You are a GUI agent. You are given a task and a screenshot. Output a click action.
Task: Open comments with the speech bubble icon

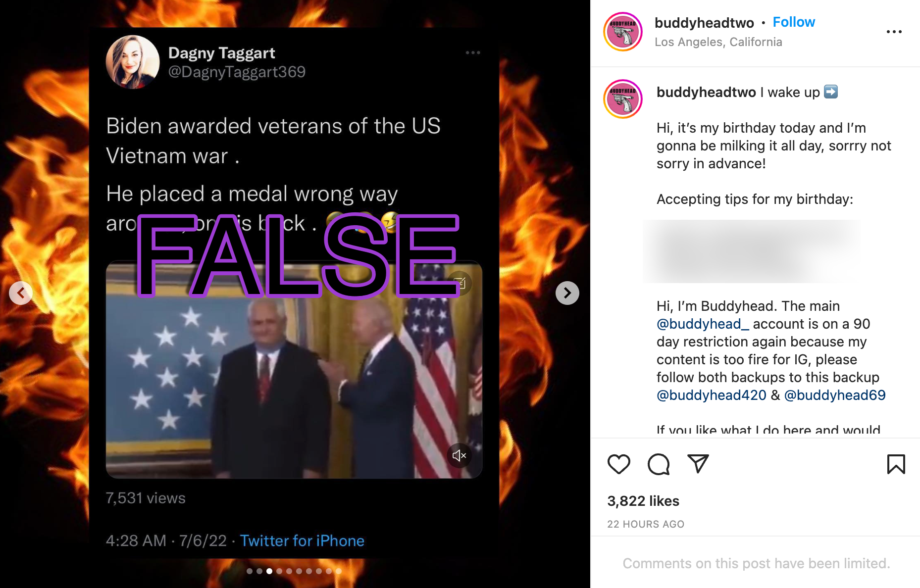pyautogui.click(x=659, y=464)
